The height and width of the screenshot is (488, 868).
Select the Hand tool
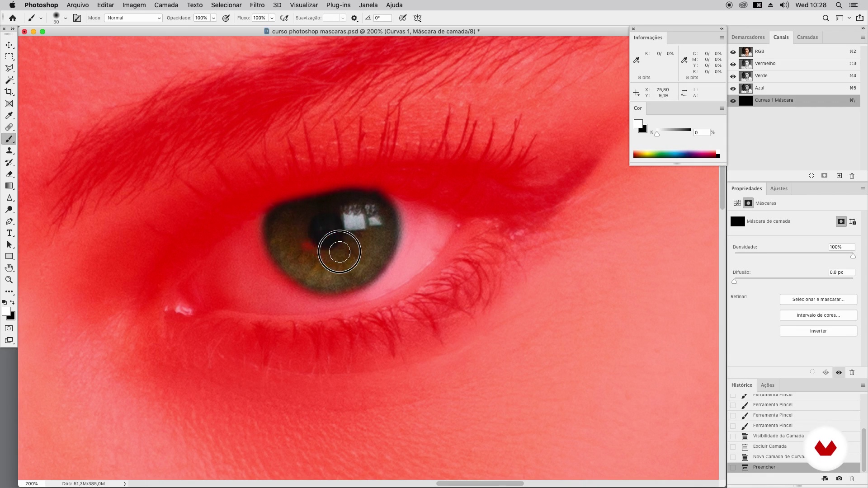pyautogui.click(x=9, y=268)
